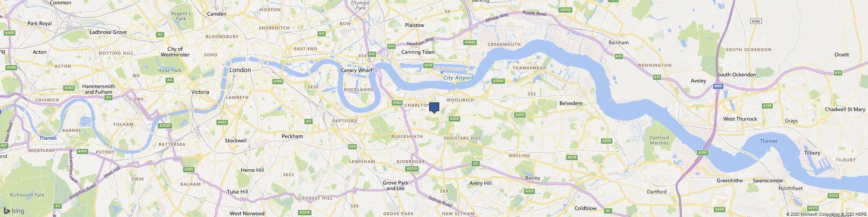Click the A282 road shield near Dartford

coord(702,153)
